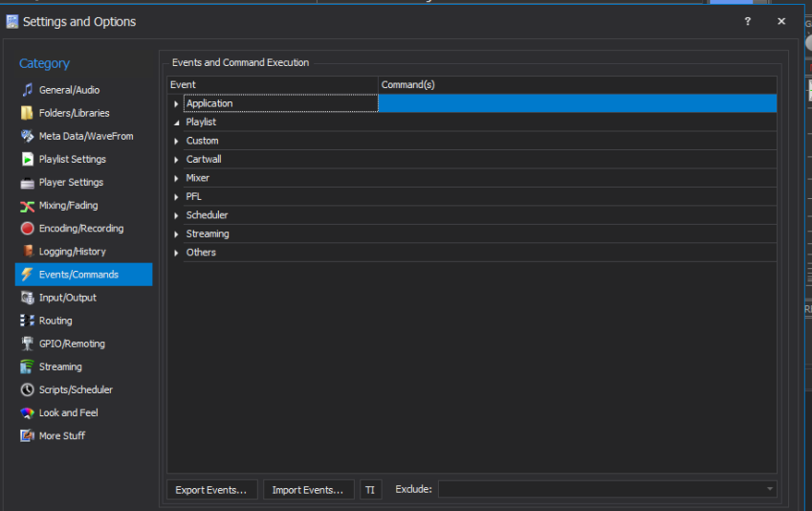Expand the Streaming event group
812x511 pixels.
click(176, 234)
